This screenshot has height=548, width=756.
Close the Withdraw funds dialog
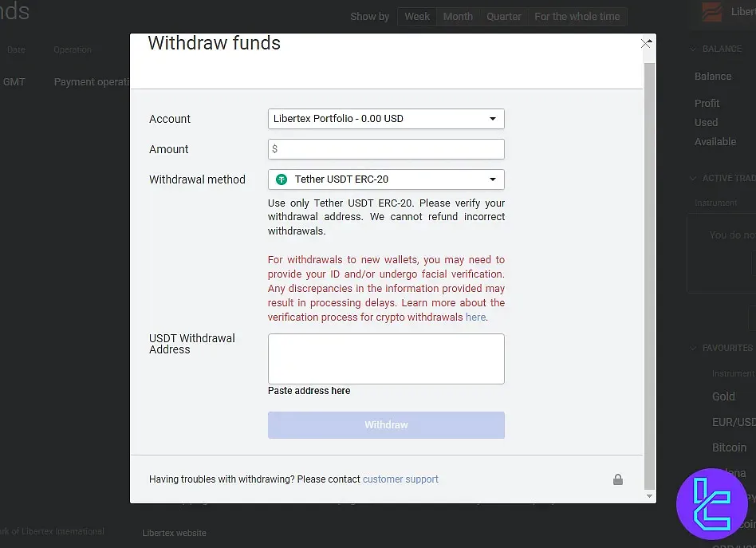pyautogui.click(x=645, y=44)
